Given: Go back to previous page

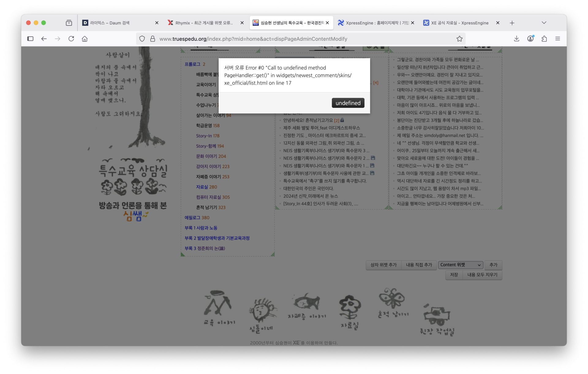Looking at the screenshot, I should 44,39.
